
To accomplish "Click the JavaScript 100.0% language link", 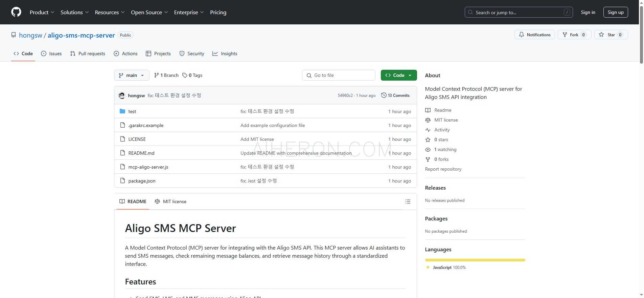I will (x=446, y=267).
